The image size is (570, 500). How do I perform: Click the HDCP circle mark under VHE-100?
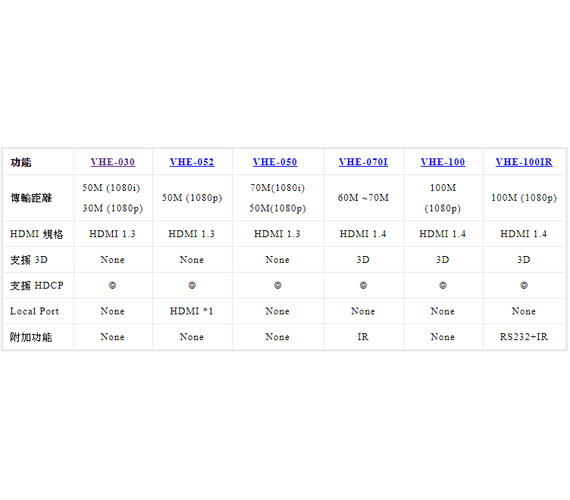coord(443,285)
